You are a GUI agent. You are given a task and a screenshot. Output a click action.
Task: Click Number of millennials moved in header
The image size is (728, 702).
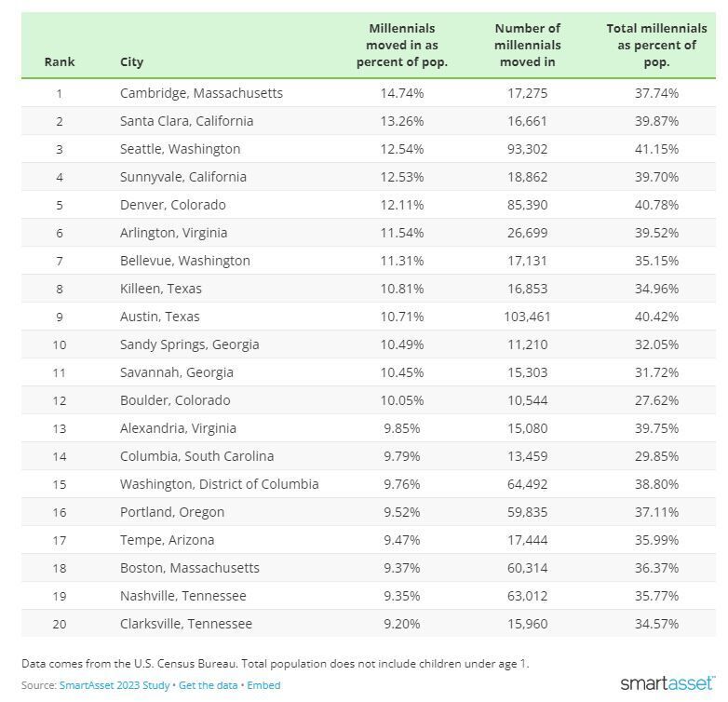pos(527,46)
